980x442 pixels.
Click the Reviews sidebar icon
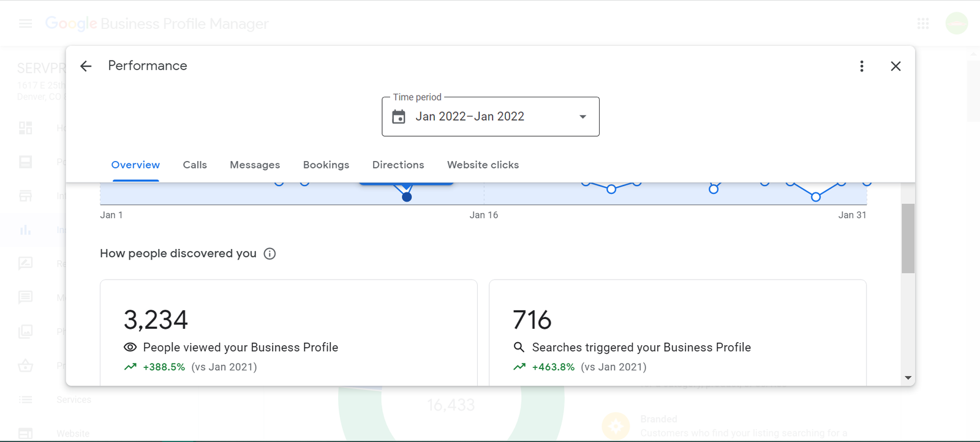click(25, 264)
